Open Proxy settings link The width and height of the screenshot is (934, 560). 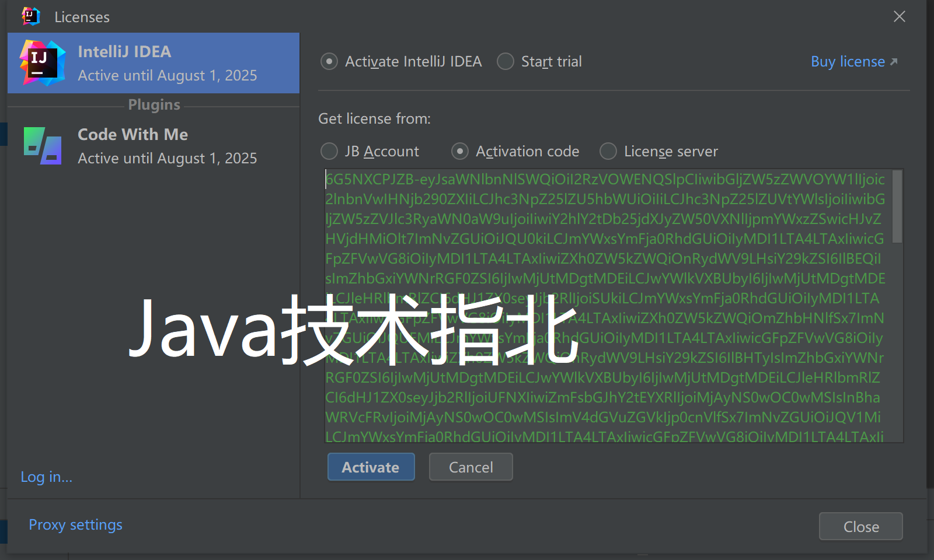[x=76, y=524]
